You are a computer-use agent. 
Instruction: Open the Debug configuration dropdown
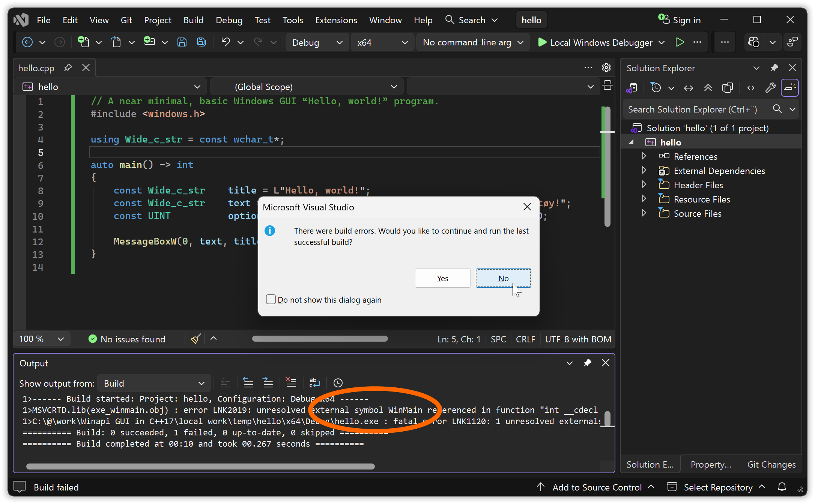click(317, 42)
